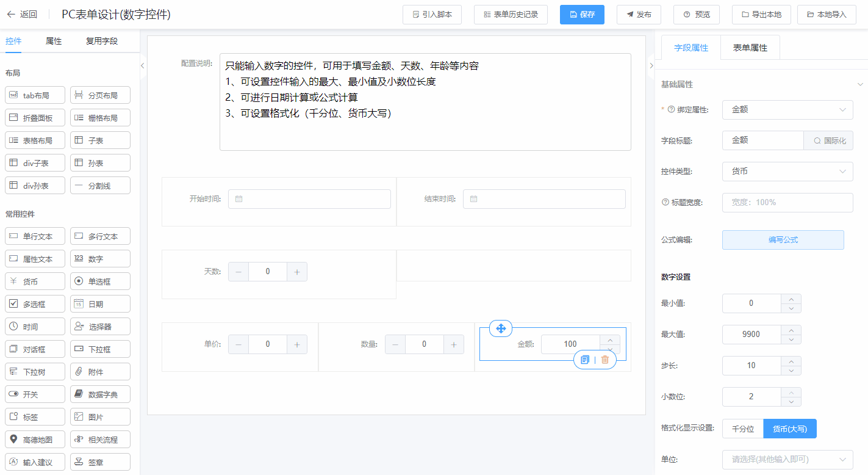Click the delete icon on the 金额 field
Image resolution: width=868 pixels, height=475 pixels.
(x=604, y=360)
